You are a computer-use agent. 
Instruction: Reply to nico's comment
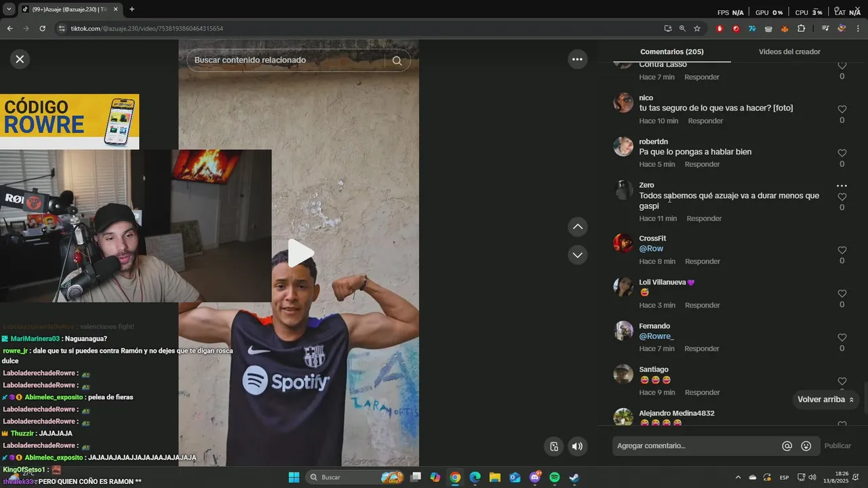click(x=705, y=121)
